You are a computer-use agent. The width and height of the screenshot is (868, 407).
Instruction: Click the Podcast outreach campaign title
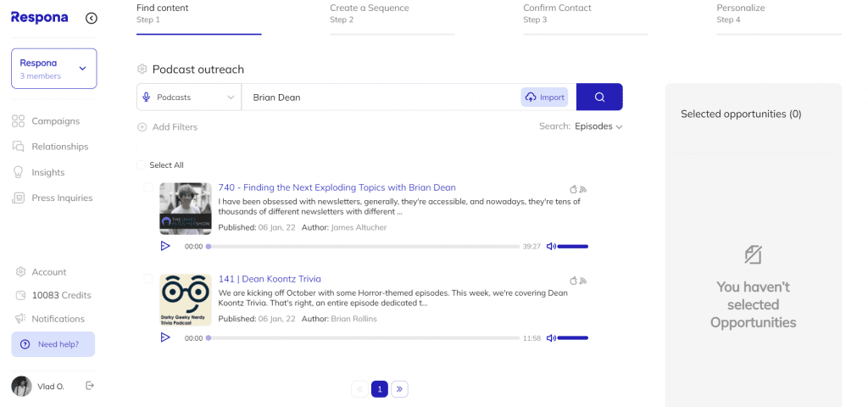click(198, 70)
